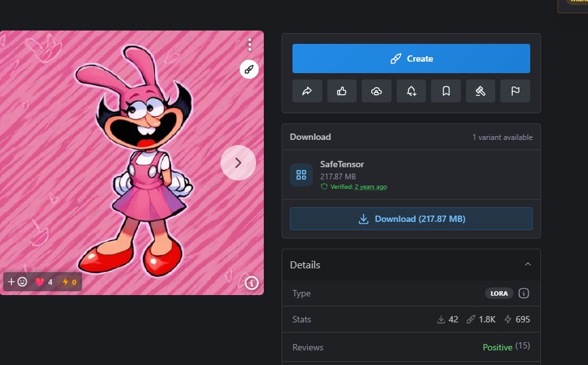Click the gavel auction icon button
Viewport: 588px width, 365px height.
pos(481,91)
